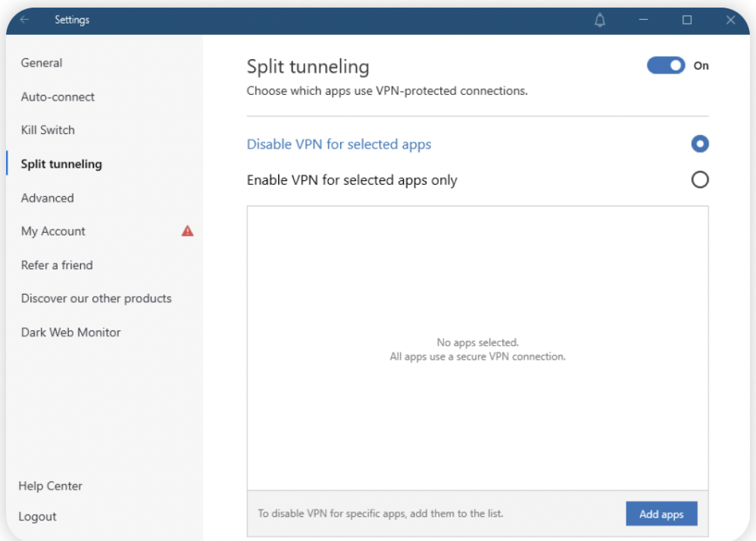Viewport: 756px width, 541px height.
Task: Turn off the Split tunneling toggle
Action: 666,66
